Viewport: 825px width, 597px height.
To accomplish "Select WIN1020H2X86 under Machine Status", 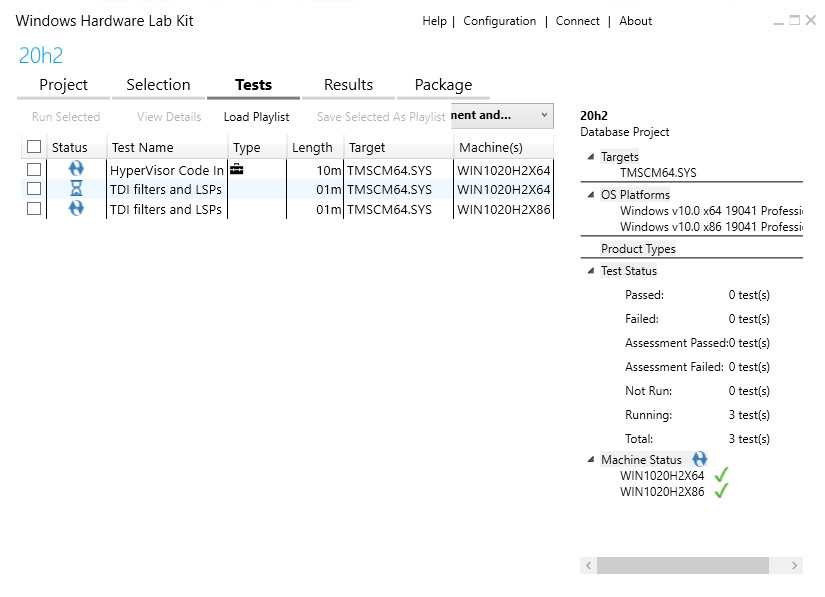I will pyautogui.click(x=662, y=492).
